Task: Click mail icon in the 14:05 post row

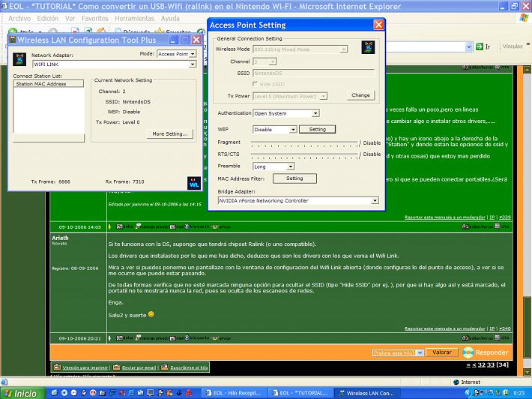Action: (x=176, y=226)
